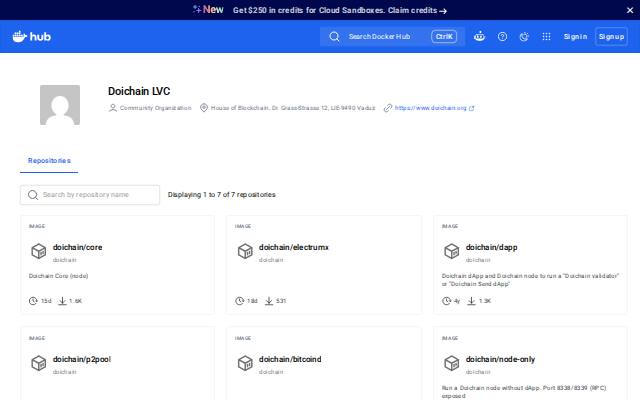
Task: Open the doichain/bitcoind repository
Action: point(290,360)
